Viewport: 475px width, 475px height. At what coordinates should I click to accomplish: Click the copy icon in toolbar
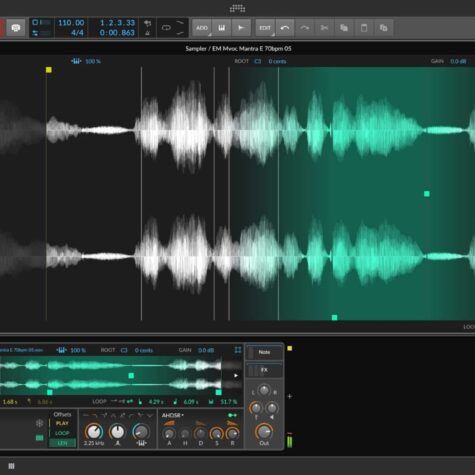(x=344, y=28)
